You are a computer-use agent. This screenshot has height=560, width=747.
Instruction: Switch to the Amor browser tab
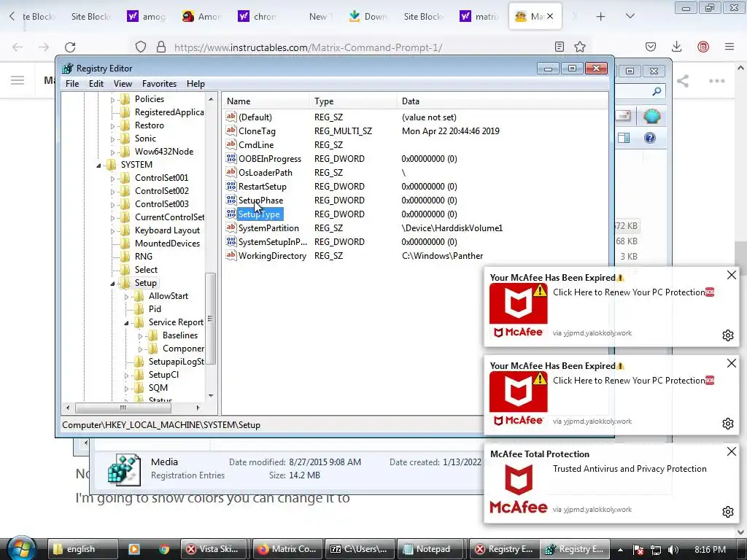(202, 17)
